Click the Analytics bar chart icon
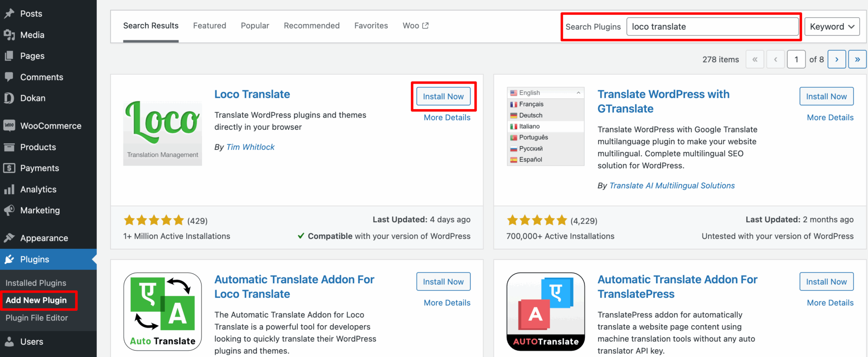The height and width of the screenshot is (357, 868). [x=9, y=189]
